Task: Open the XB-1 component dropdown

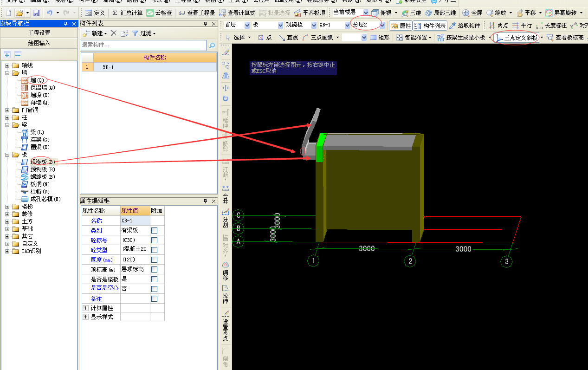Action: 348,25
